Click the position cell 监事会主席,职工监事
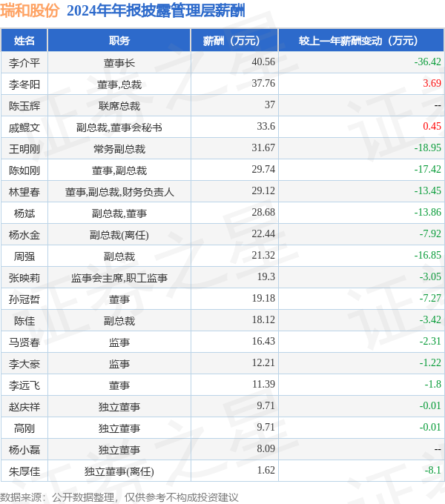This screenshot has width=445, height=504. pos(119,278)
